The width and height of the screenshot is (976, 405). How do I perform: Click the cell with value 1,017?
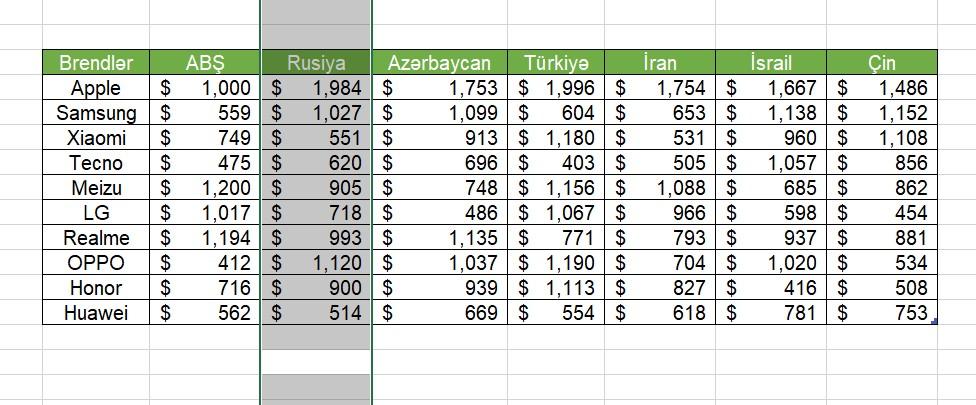click(x=205, y=212)
